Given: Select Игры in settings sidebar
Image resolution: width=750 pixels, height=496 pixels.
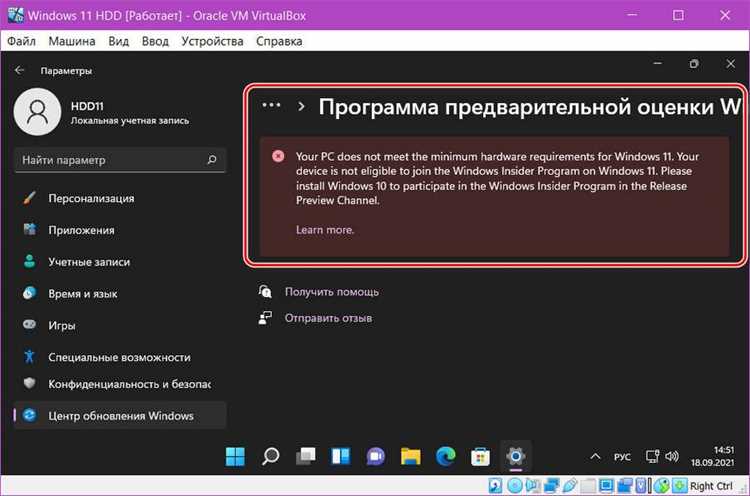Looking at the screenshot, I should coord(120,325).
